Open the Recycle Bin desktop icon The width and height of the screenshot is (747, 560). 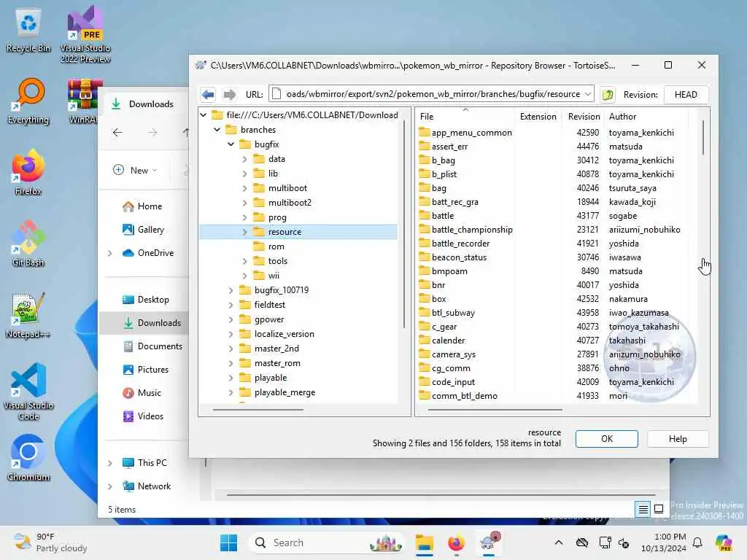pyautogui.click(x=28, y=31)
